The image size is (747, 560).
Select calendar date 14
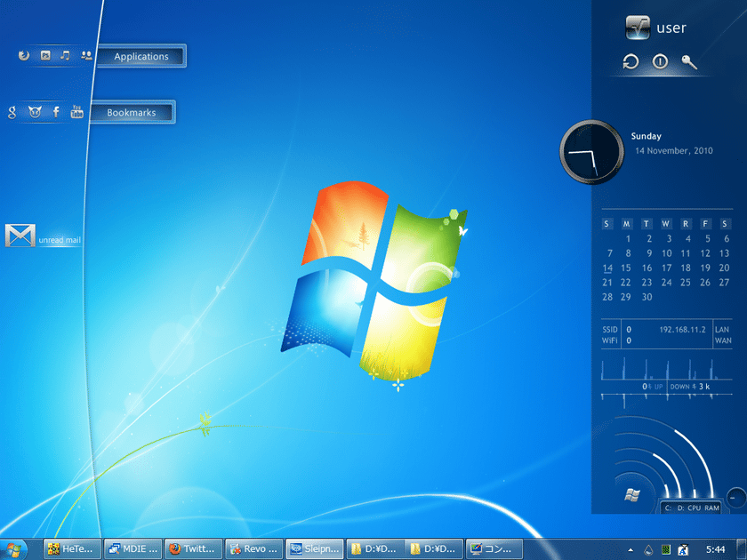coord(607,268)
